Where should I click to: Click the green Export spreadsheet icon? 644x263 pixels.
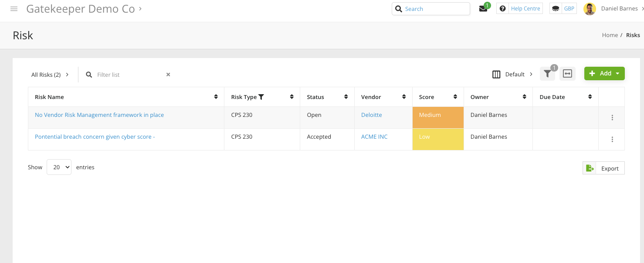coord(590,167)
